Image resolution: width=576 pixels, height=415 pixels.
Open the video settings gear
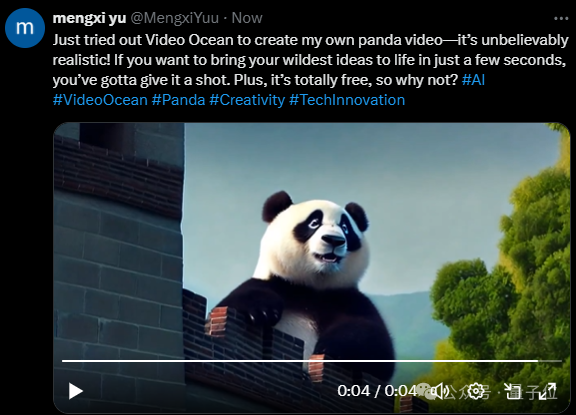[x=476, y=391]
